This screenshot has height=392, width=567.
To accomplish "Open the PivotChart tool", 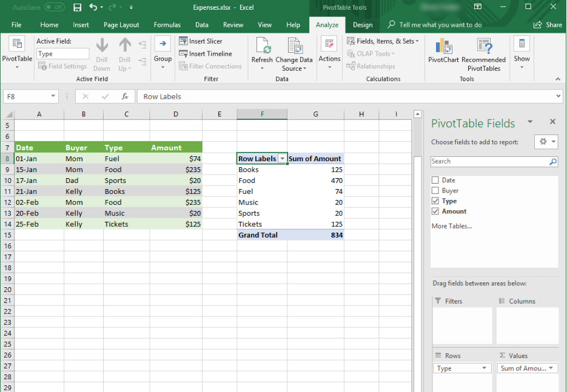I will [x=443, y=47].
